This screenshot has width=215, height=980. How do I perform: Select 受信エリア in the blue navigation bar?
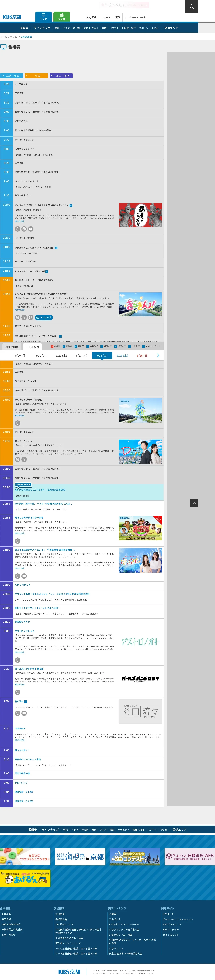click(171, 28)
